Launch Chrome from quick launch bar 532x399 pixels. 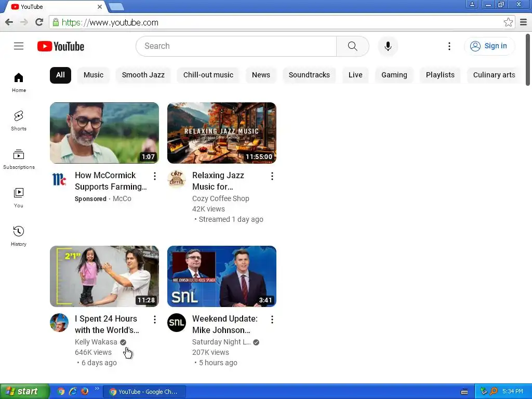[x=61, y=391]
